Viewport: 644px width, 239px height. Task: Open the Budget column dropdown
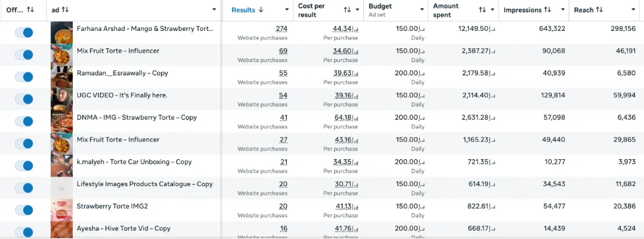click(x=422, y=10)
